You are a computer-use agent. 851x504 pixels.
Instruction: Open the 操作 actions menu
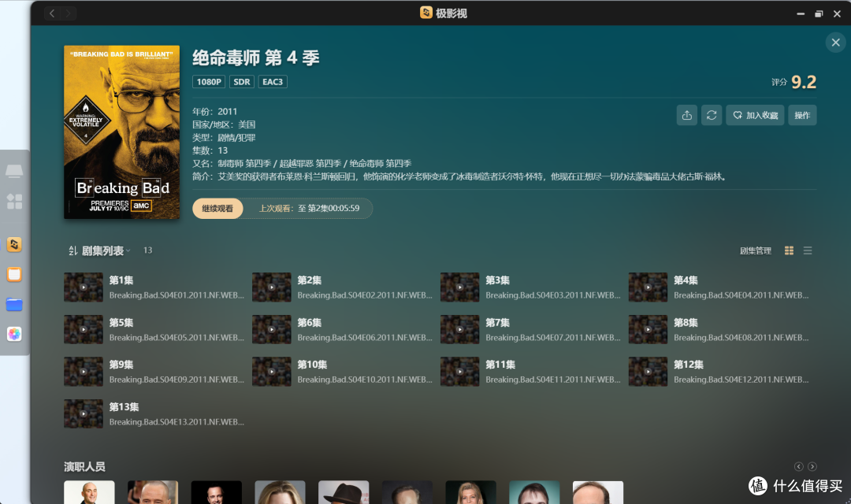pyautogui.click(x=802, y=115)
